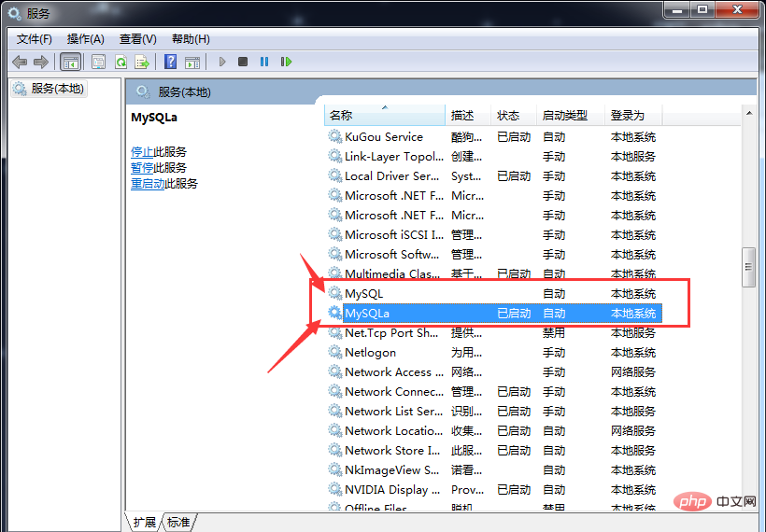Image resolution: width=766 pixels, height=532 pixels.
Task: Select the Network Access ... service name
Action: tap(394, 371)
